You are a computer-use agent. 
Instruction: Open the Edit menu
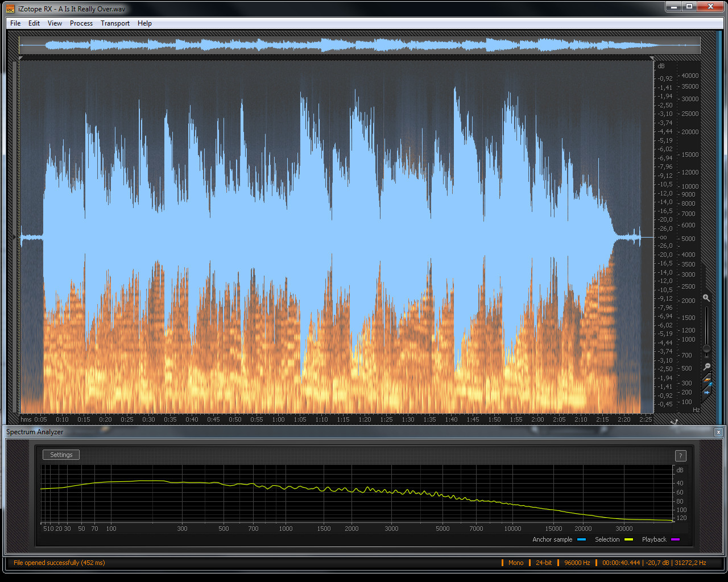click(34, 23)
